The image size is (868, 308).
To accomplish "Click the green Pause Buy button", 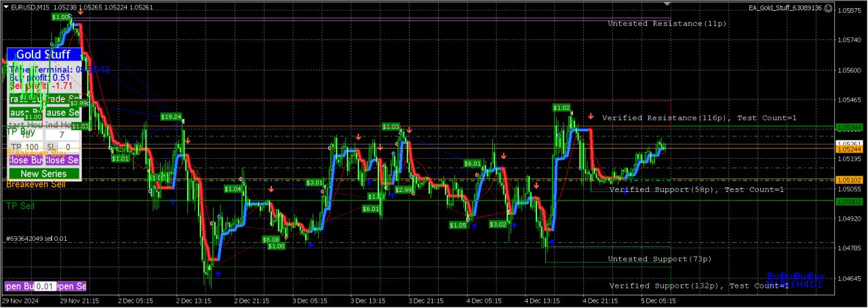I will [26, 112].
